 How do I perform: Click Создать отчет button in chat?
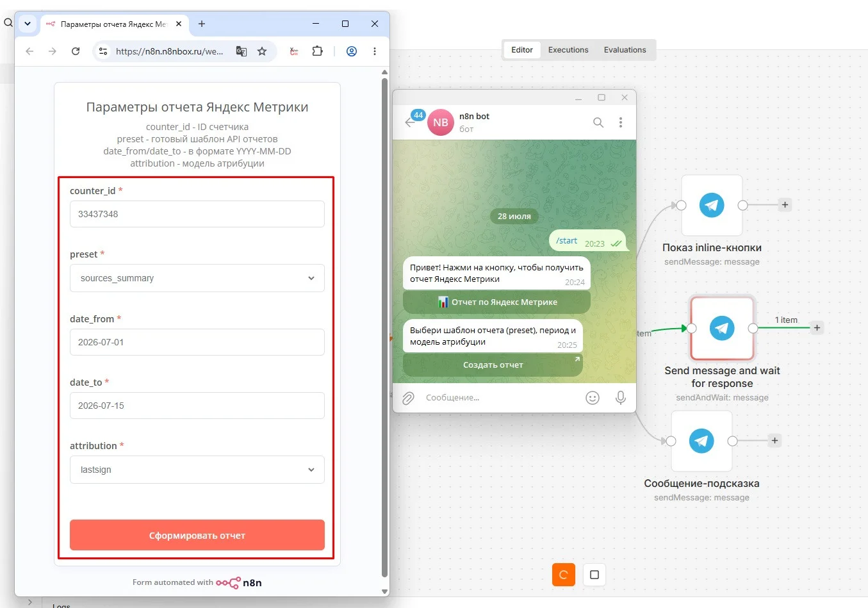pos(493,365)
